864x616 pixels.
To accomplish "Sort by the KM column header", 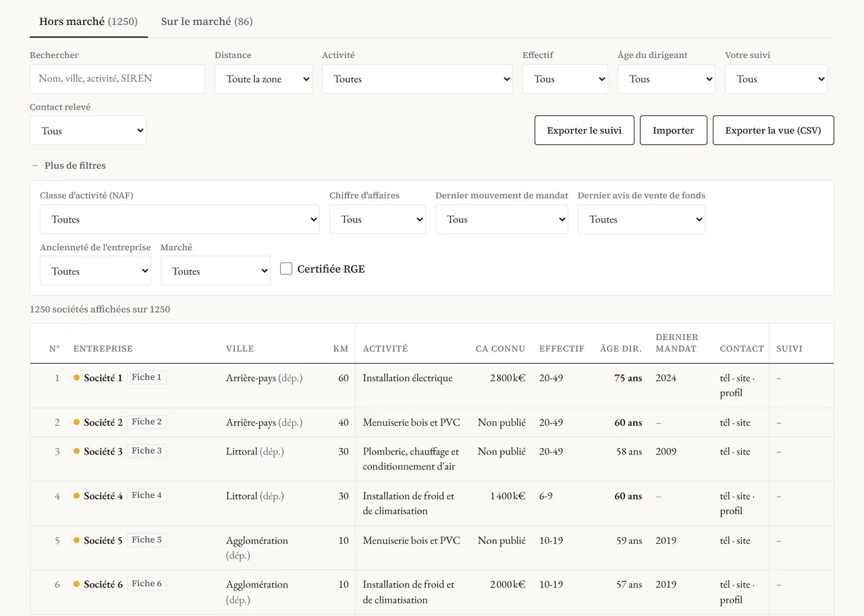I will pos(341,349).
